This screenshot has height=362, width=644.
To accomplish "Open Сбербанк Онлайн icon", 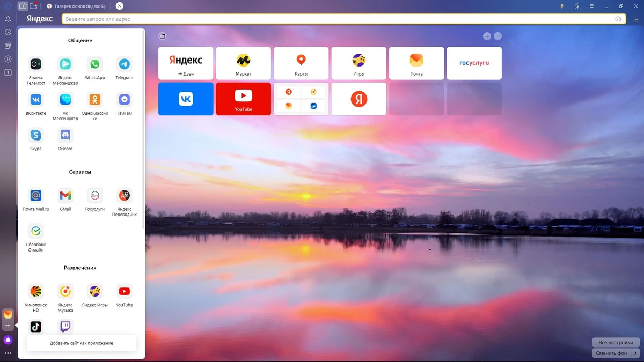I will (x=36, y=231).
